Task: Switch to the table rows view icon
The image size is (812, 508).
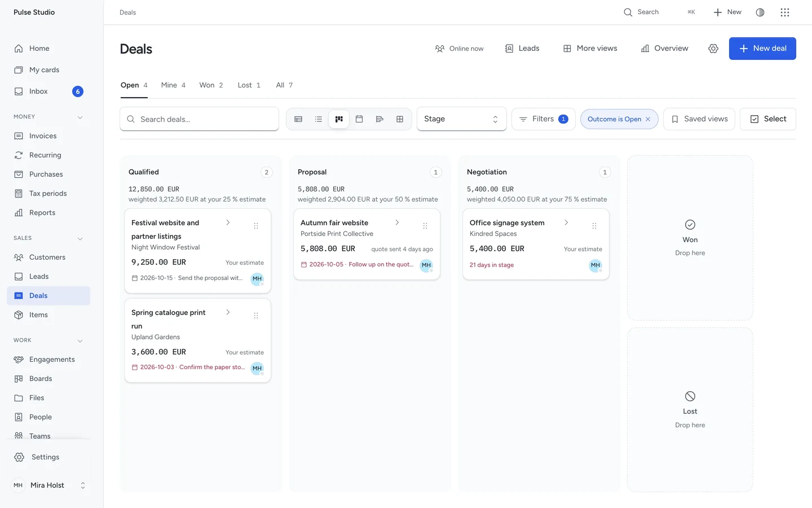Action: click(298, 119)
